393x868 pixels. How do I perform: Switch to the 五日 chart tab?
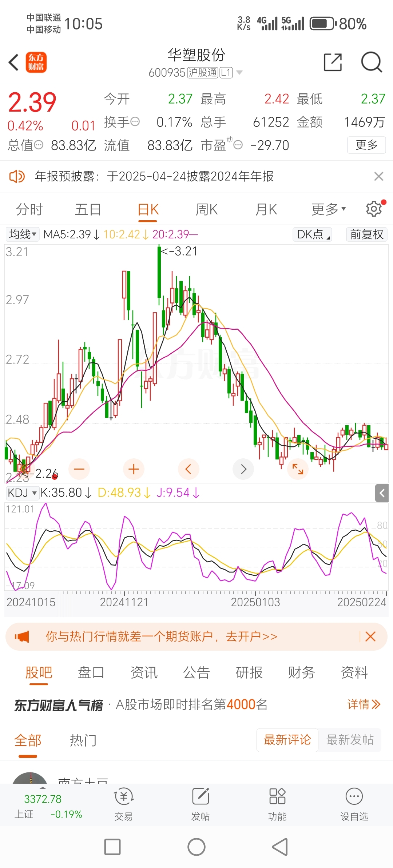pos(88,209)
